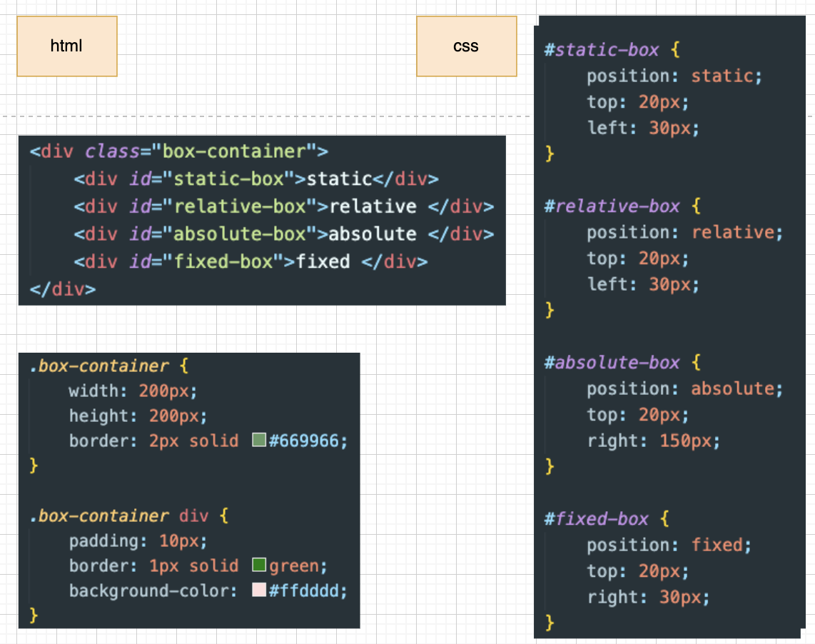Click the static-box div line
Screen dimensions: 815x644
tap(255, 179)
